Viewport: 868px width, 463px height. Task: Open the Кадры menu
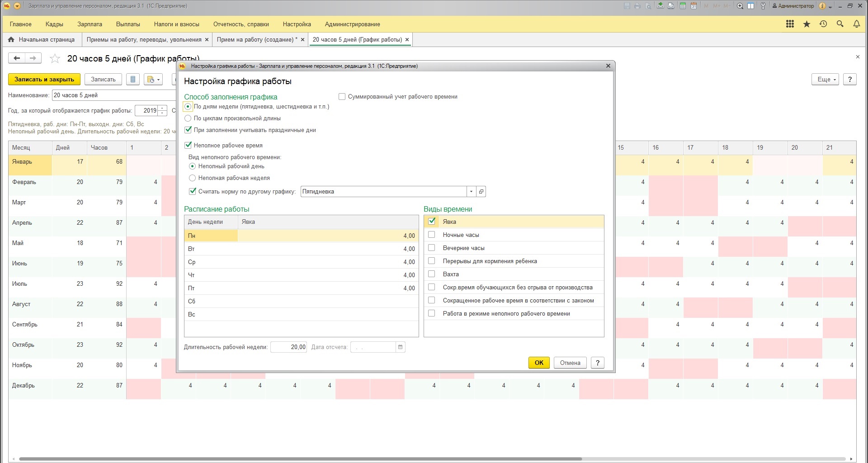54,24
